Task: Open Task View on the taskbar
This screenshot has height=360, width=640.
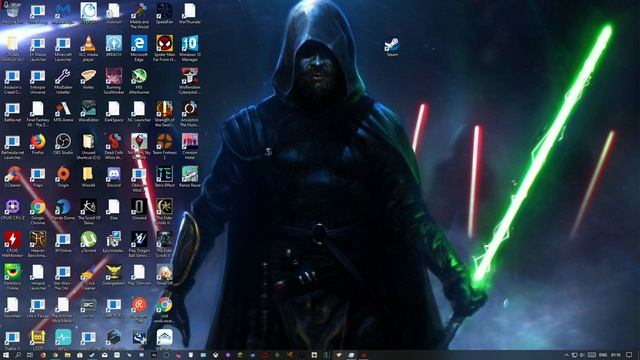Action: tap(30, 355)
